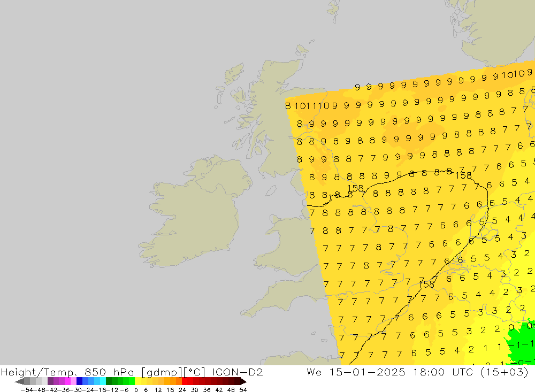Click the '-6' legend scale value
This screenshot has height=392, width=535.
[x=124, y=390]
